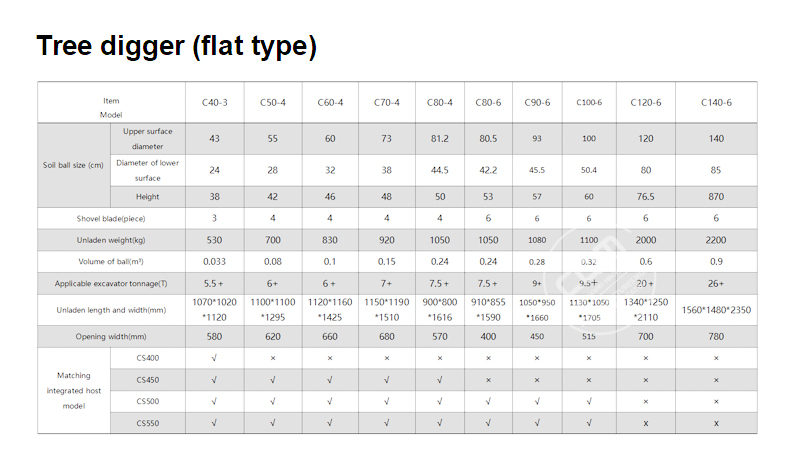
Task: Select the ball volume value 0.033
Action: click(x=214, y=263)
